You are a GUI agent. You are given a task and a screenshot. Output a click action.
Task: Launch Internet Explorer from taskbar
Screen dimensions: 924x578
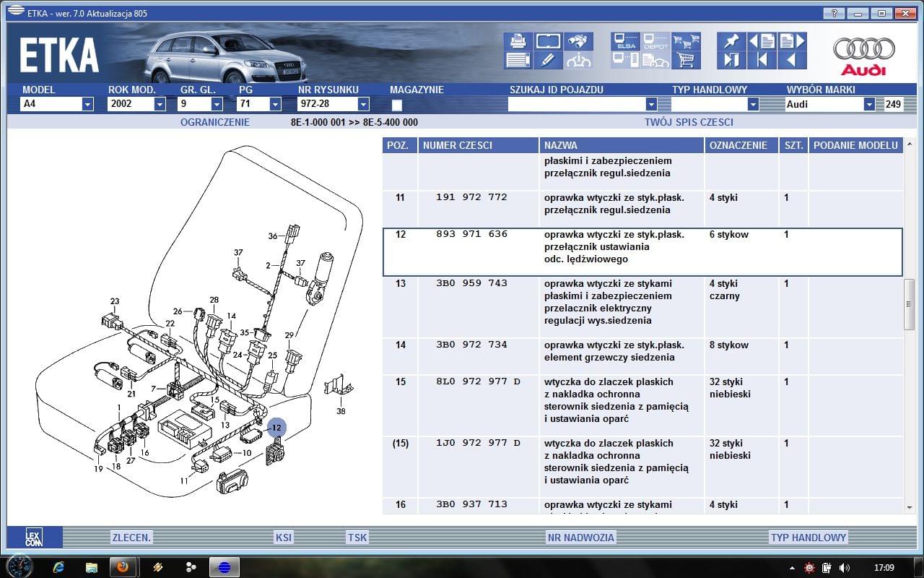59,567
